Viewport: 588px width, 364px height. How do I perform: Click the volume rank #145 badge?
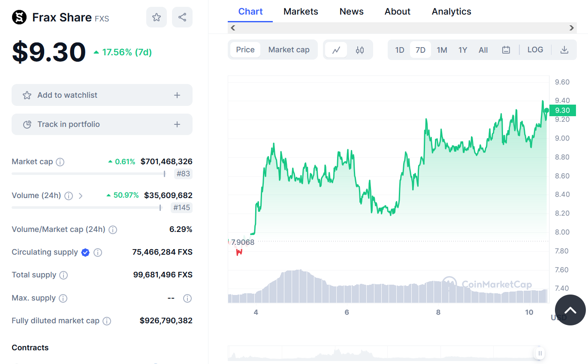pos(182,208)
